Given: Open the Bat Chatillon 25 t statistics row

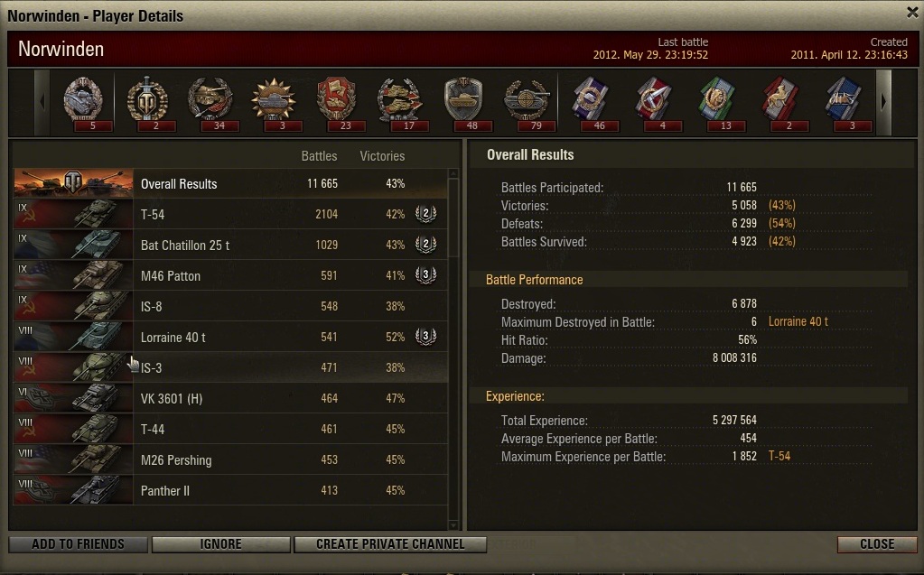Looking at the screenshot, I should 230,245.
